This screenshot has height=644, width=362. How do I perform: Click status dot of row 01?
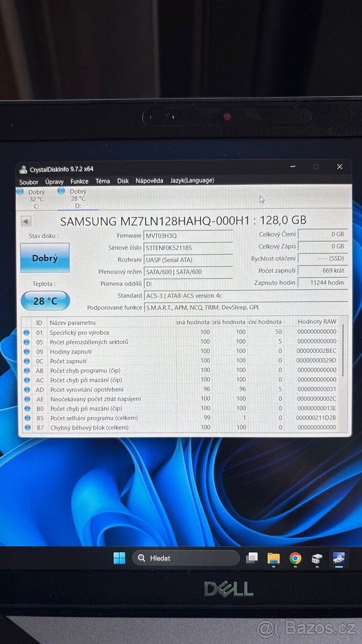[27, 333]
